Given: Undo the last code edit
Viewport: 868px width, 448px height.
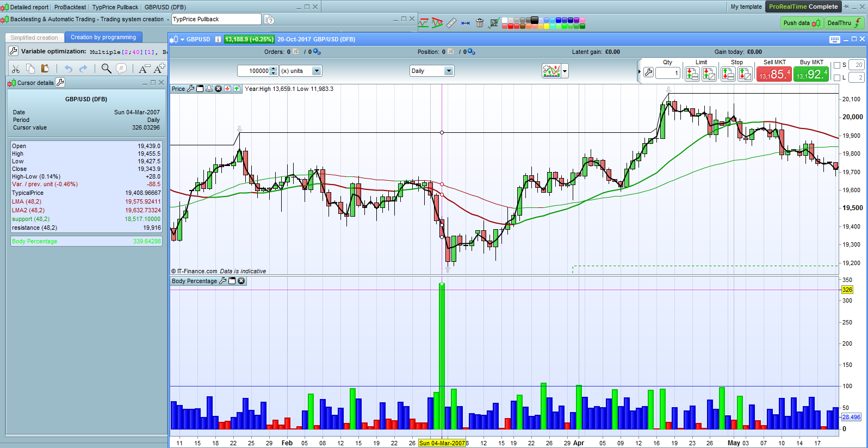Looking at the screenshot, I should (69, 69).
